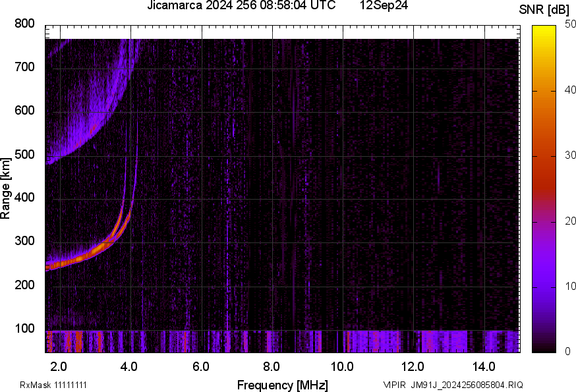Screen dimensions: 576x392
Task: Click the Range [km] axis label
Action: [x=6, y=188]
